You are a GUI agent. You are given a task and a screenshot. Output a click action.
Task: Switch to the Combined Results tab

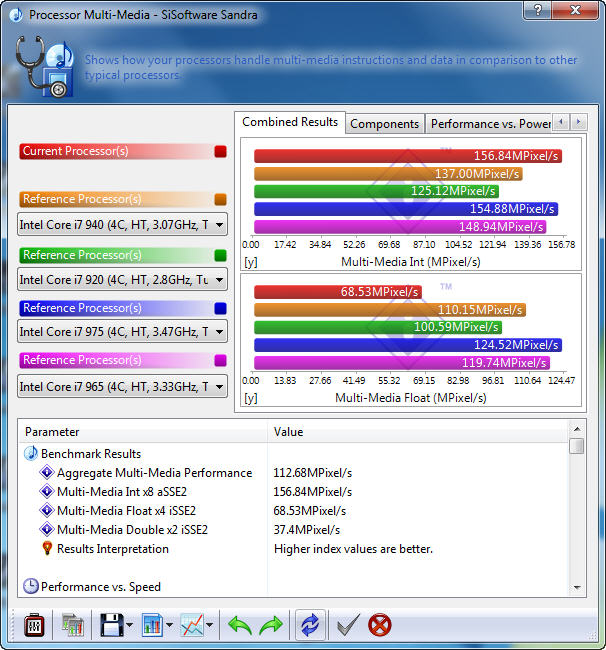290,122
